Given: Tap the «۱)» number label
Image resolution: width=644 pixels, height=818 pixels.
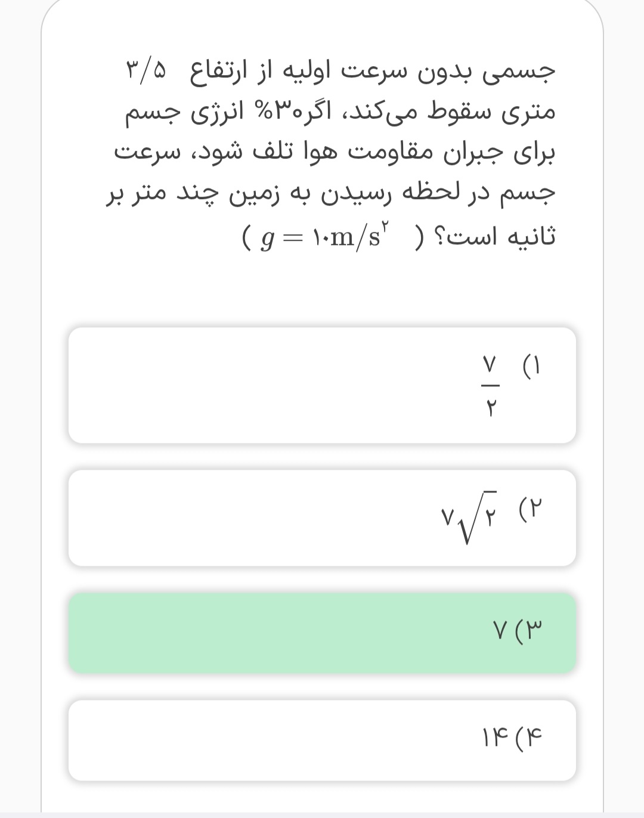Looking at the screenshot, I should point(531,362).
